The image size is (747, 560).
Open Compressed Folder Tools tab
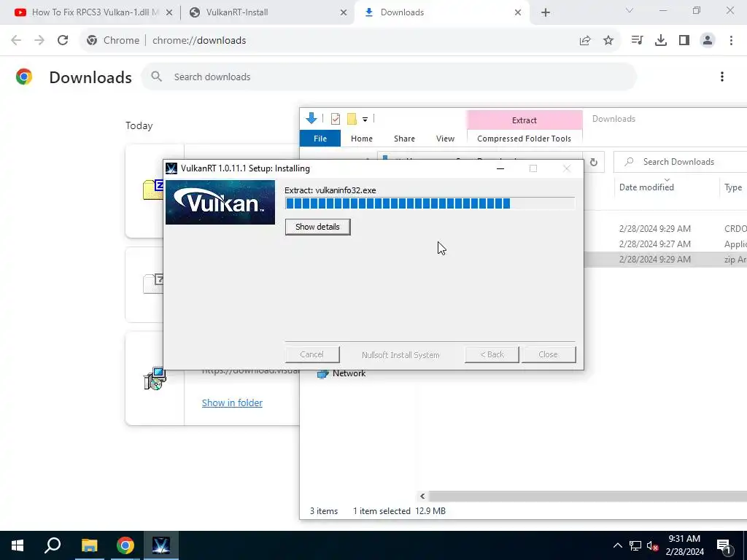524,139
